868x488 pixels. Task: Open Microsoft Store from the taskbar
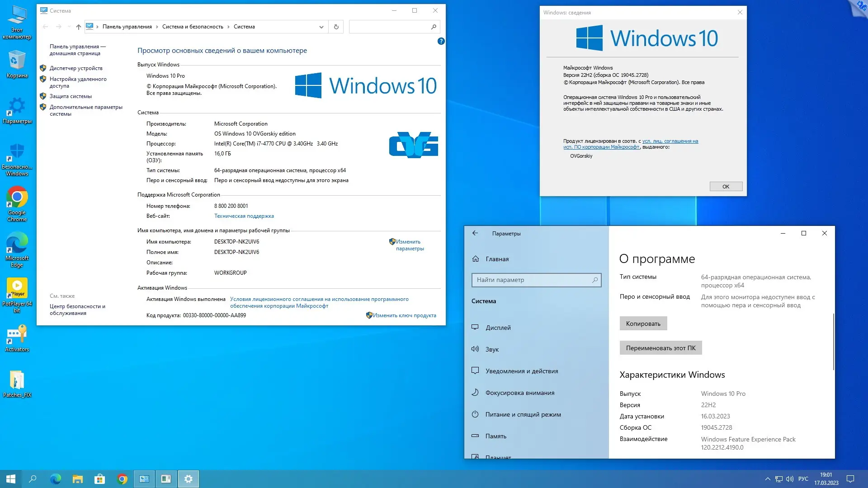click(99, 479)
